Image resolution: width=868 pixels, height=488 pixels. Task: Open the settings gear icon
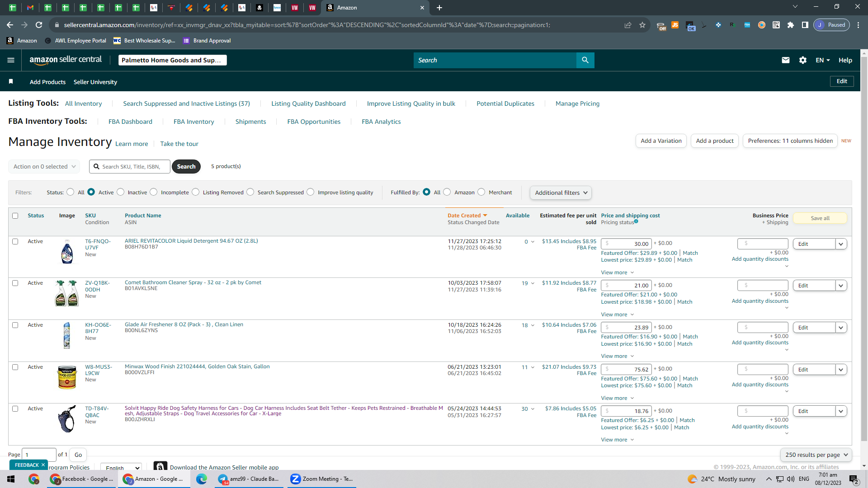(803, 60)
